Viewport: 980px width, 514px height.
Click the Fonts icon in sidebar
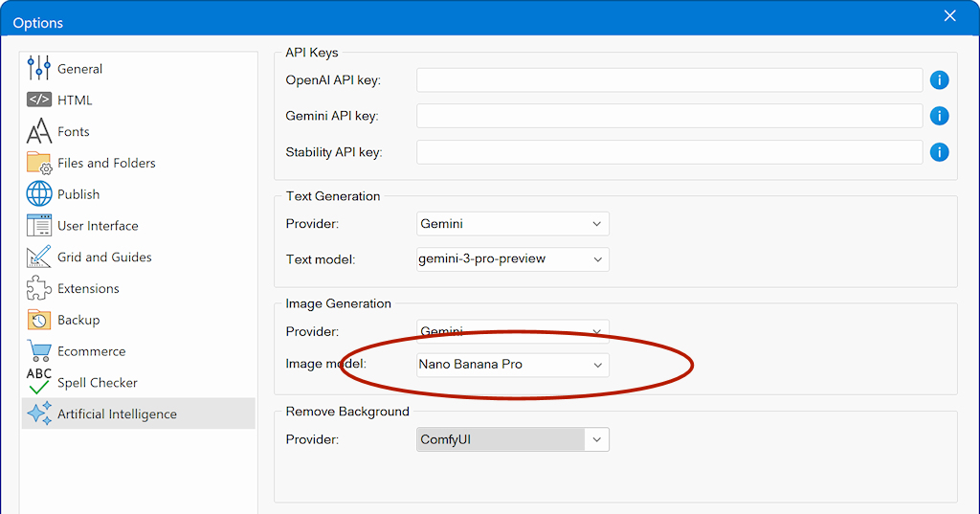click(38, 131)
